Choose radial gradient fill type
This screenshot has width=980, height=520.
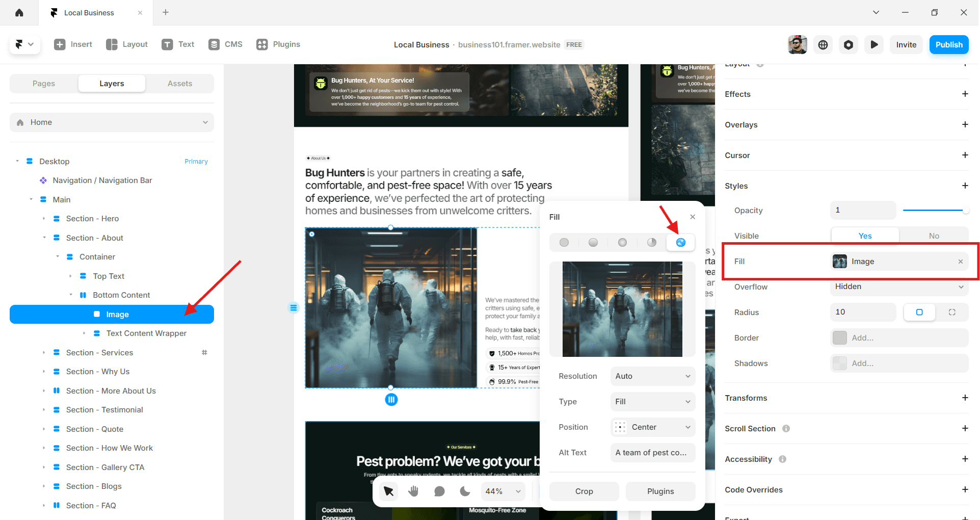622,242
